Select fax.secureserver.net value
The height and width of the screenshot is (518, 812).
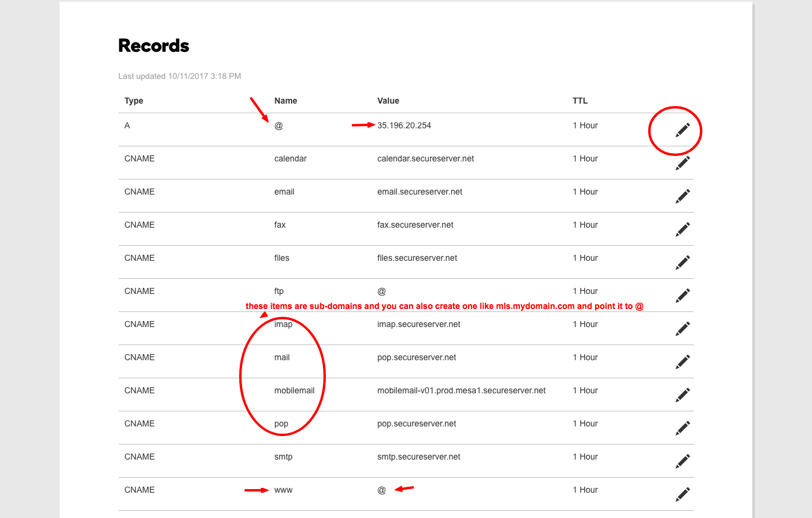(x=416, y=225)
